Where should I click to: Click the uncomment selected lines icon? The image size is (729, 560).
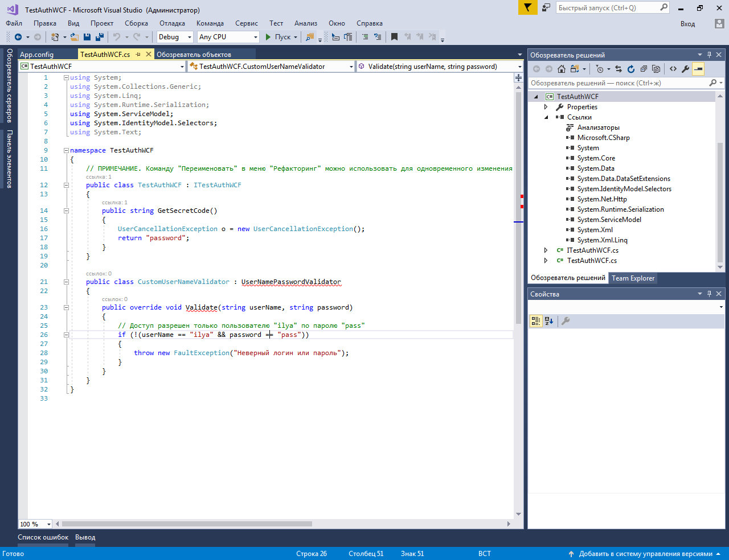pyautogui.click(x=378, y=37)
